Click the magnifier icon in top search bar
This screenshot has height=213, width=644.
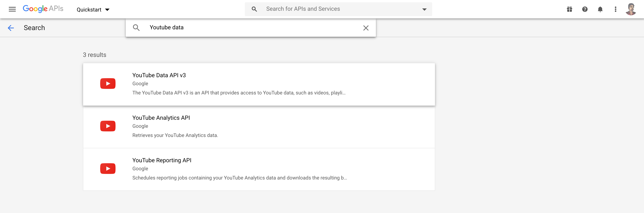pos(254,9)
